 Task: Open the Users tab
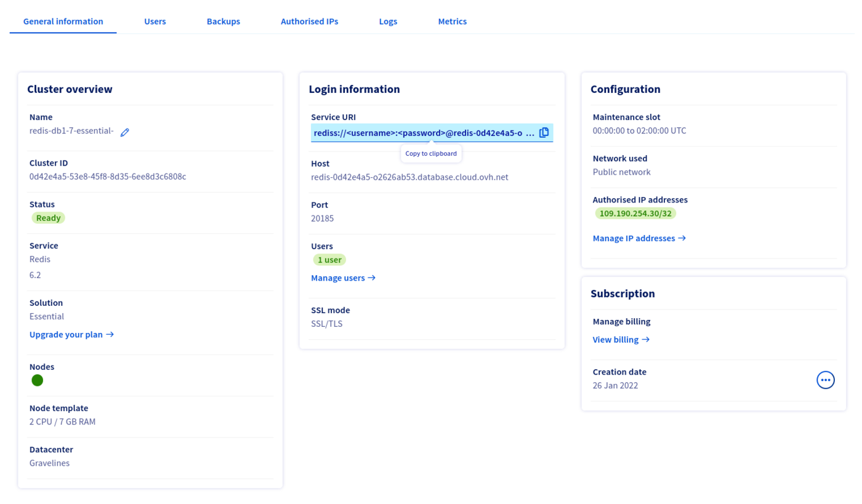155,21
